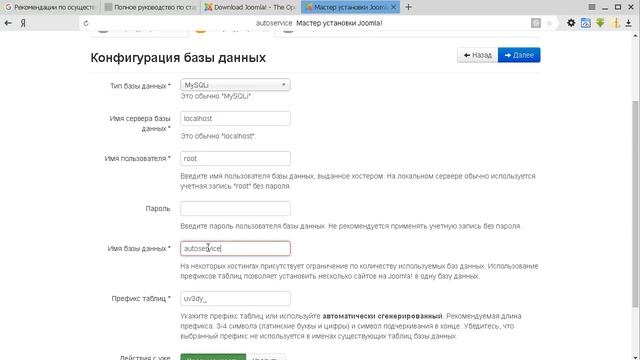Switch to the Download Joomla! tab
The image size is (640, 360).
click(249, 7)
